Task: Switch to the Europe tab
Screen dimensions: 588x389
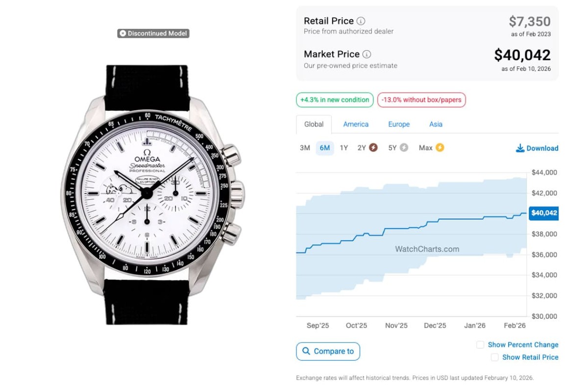Action: 399,124
